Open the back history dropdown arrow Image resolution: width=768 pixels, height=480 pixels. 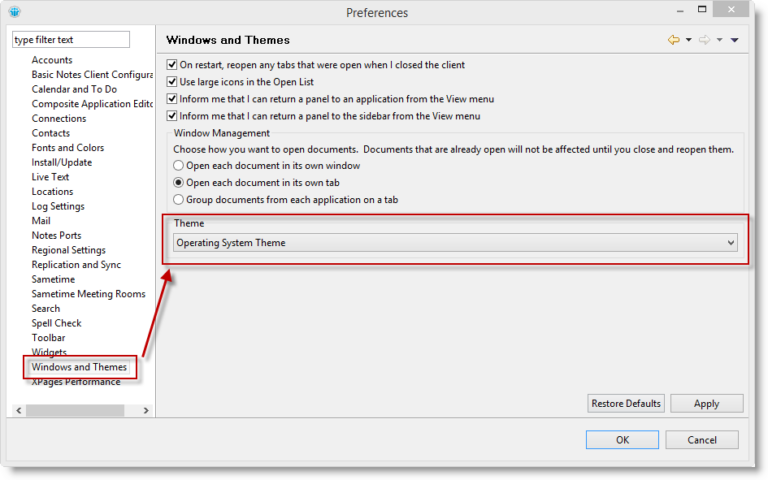[x=689, y=40]
